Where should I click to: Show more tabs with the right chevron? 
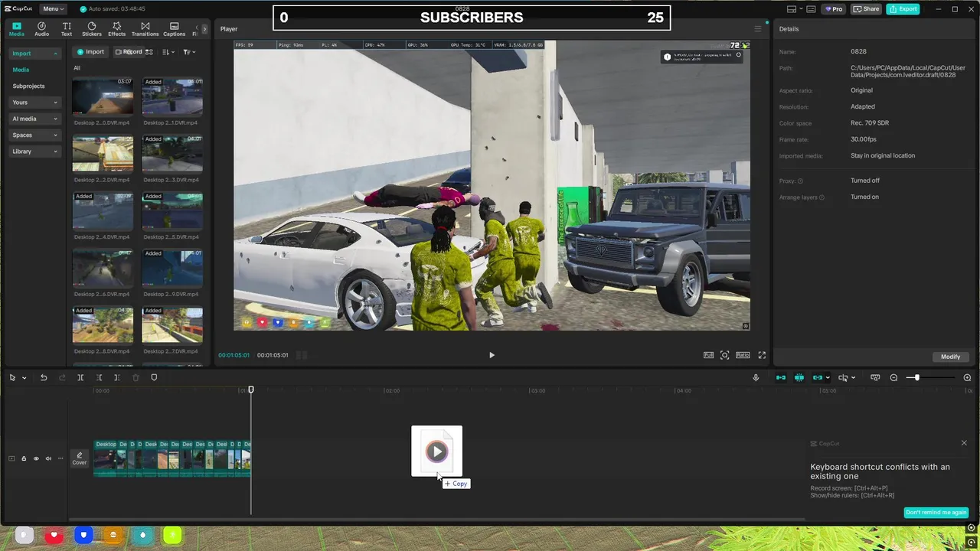tap(204, 29)
